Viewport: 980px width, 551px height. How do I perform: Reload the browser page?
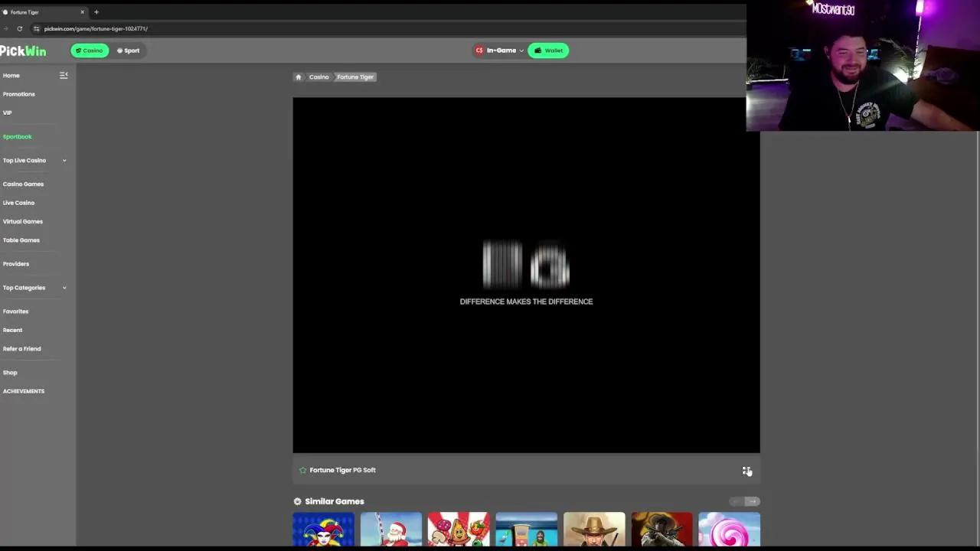(20, 28)
